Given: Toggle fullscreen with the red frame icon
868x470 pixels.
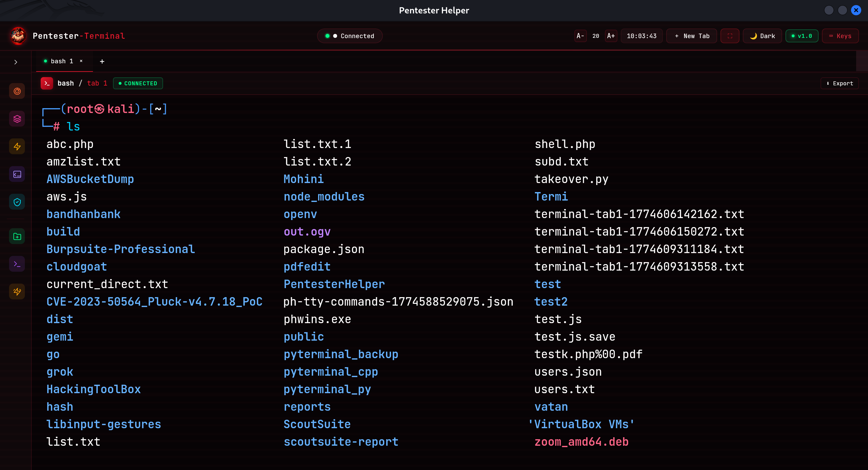Looking at the screenshot, I should (x=730, y=36).
